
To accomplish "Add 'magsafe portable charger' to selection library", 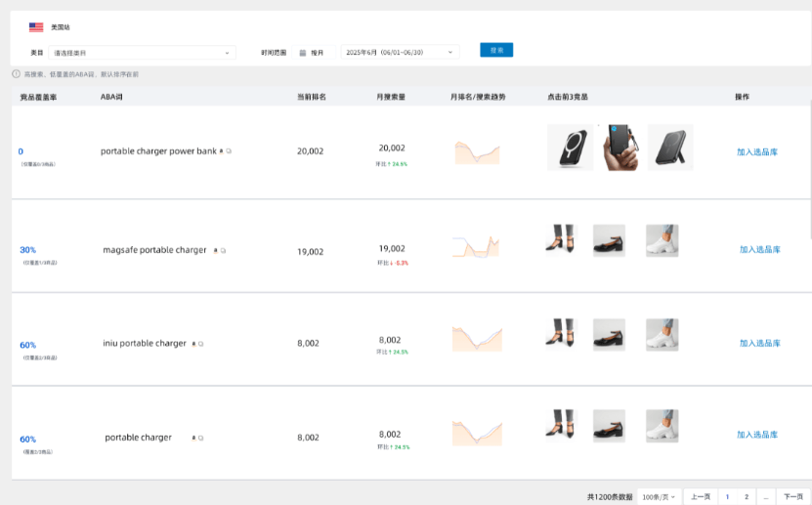I will [759, 250].
